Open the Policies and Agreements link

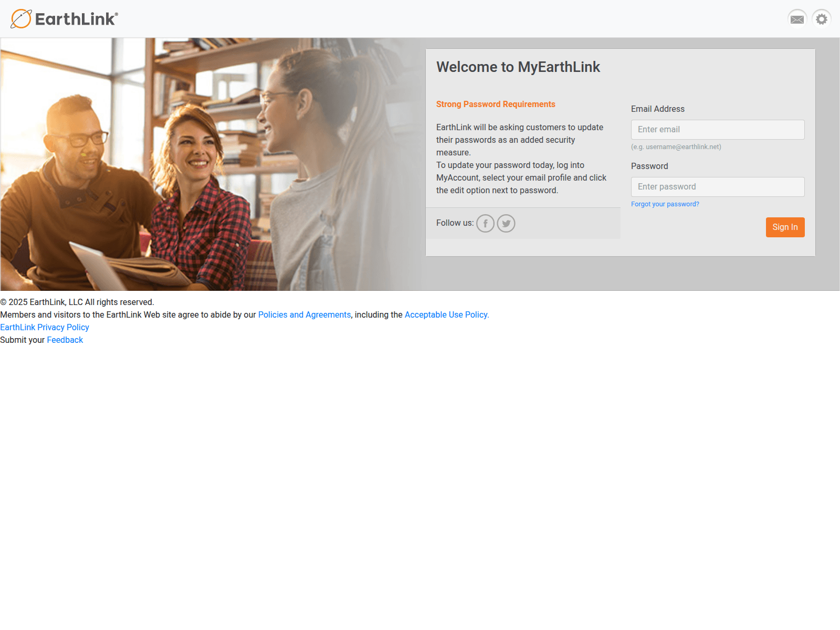304,315
